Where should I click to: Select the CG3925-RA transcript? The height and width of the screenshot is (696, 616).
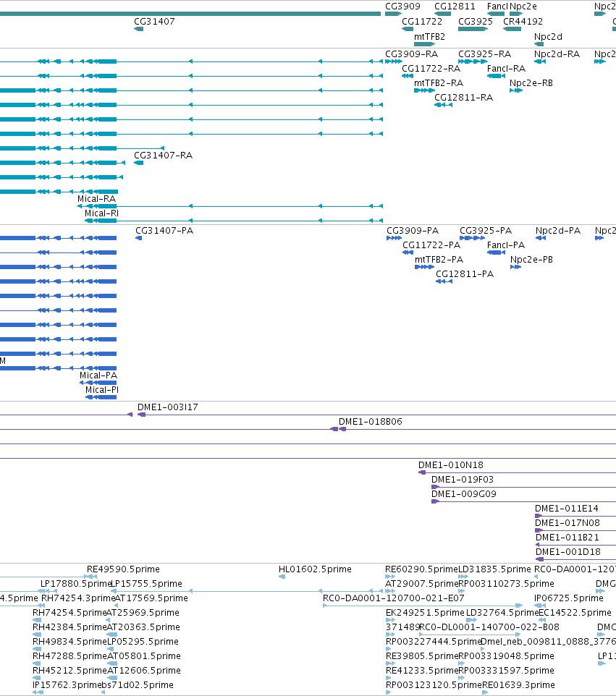[x=473, y=61]
